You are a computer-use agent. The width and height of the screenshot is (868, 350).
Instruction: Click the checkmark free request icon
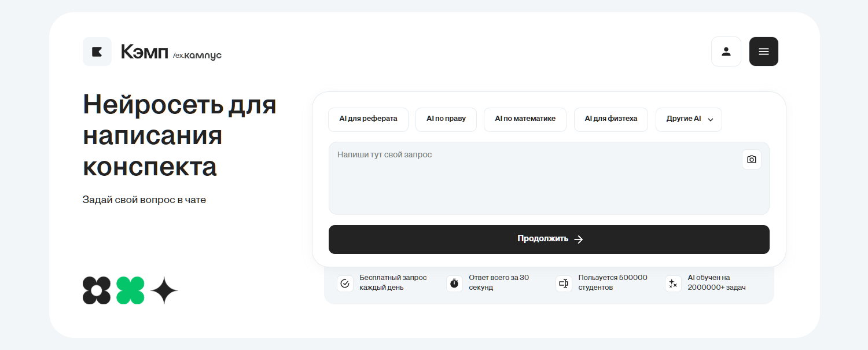click(x=345, y=283)
